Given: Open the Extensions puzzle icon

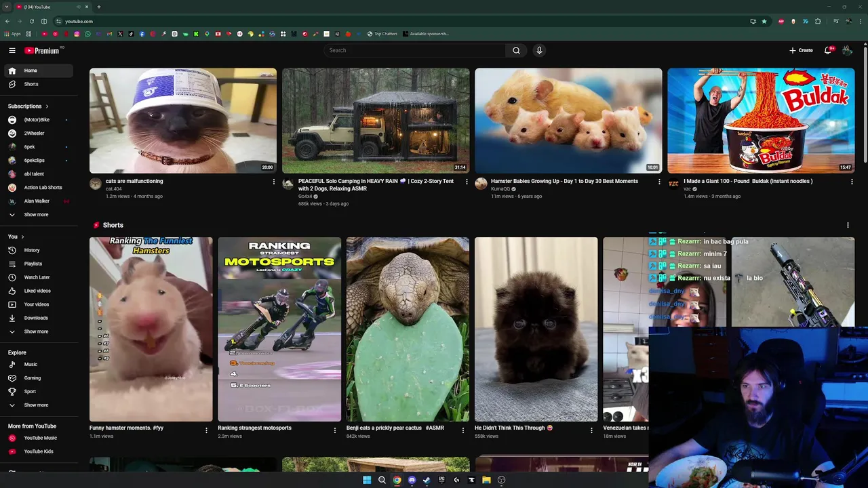Looking at the screenshot, I should pos(818,21).
